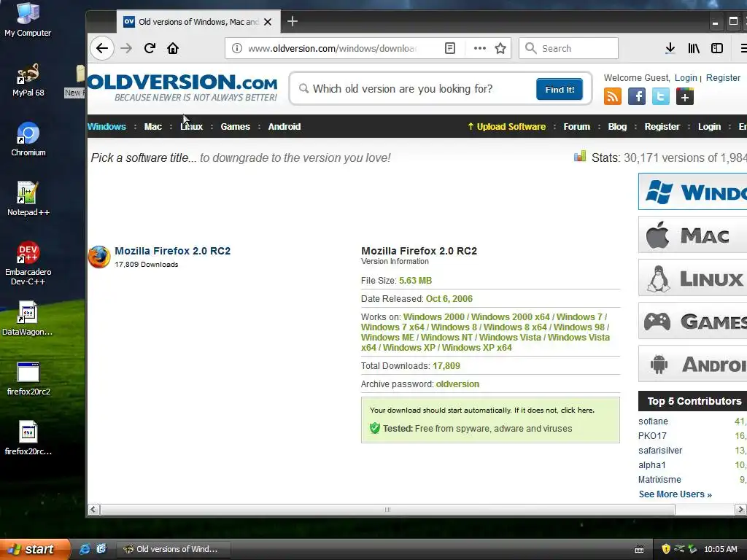Click the Google plus share icon
This screenshot has width=747, height=560.
pyautogui.click(x=684, y=96)
